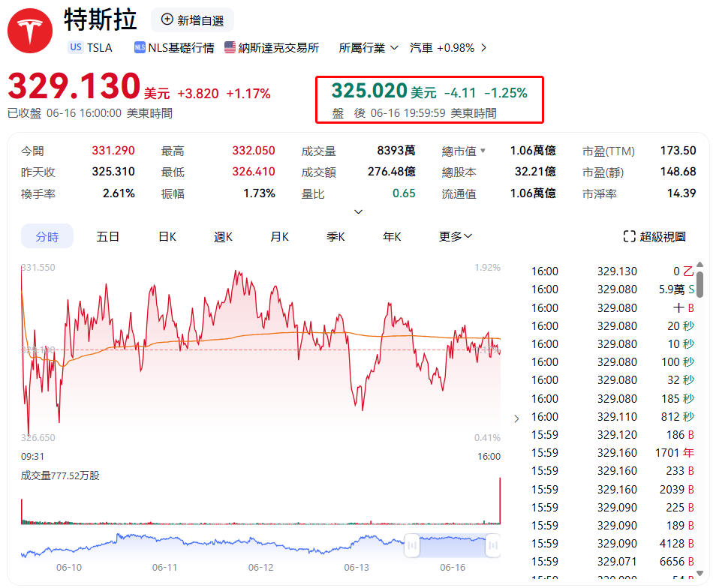This screenshot has width=713, height=588.
Task: Collapse the trades panel with side chevron
Action: click(516, 418)
